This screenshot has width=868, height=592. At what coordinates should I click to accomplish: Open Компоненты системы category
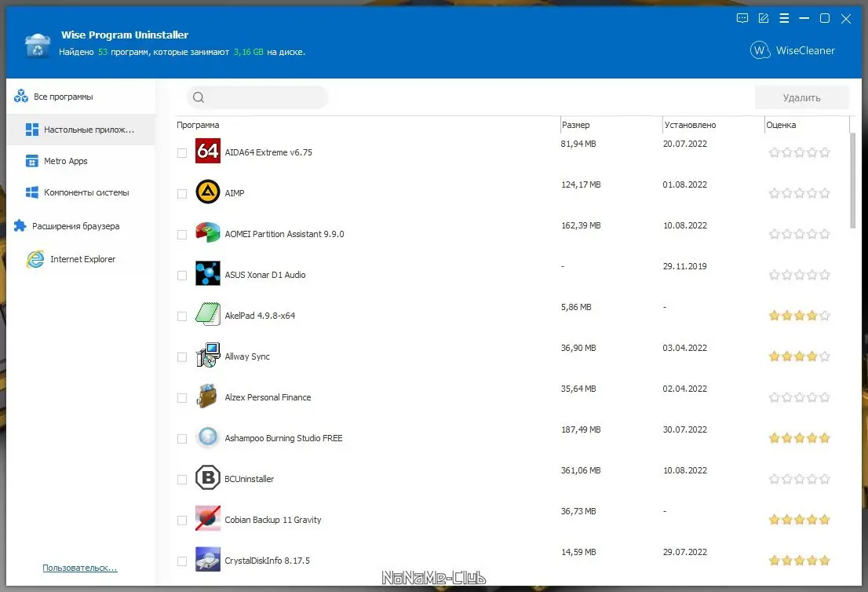point(81,192)
